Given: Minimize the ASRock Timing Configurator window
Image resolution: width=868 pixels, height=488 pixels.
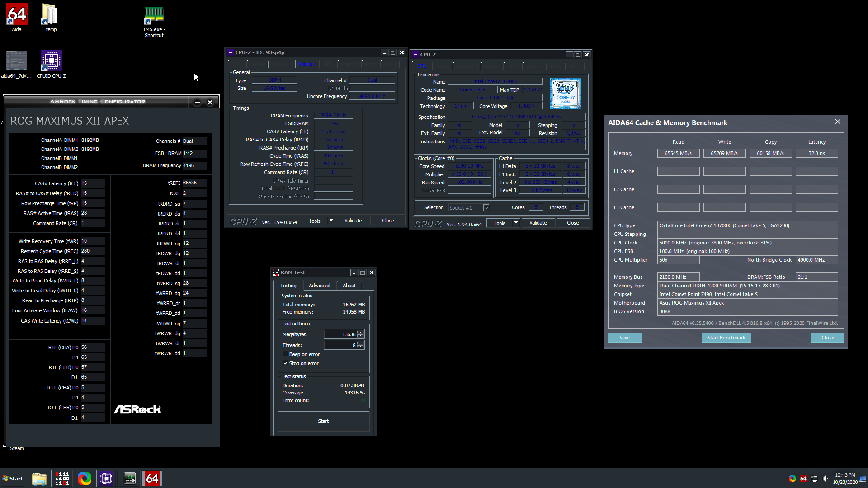Looking at the screenshot, I should point(197,103).
